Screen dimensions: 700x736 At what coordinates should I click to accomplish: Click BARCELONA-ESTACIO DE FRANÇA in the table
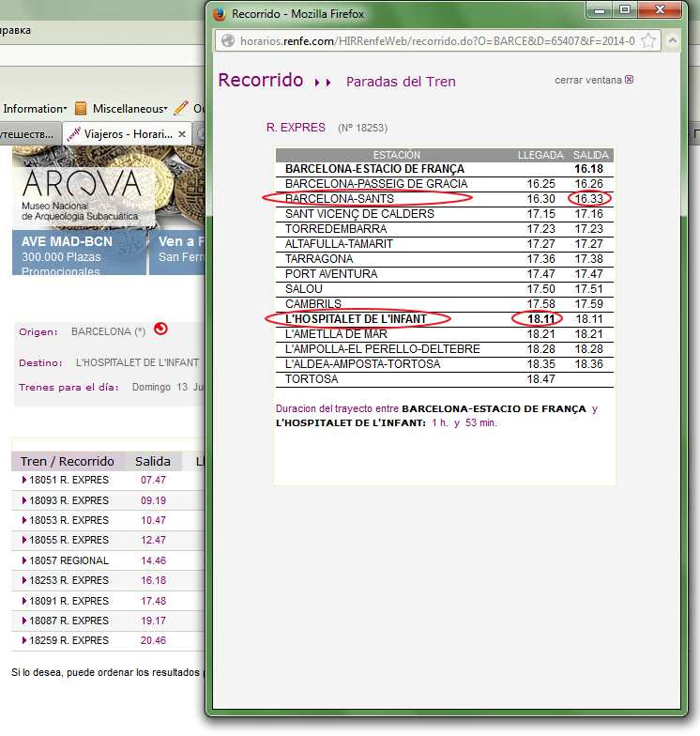pos(374,169)
